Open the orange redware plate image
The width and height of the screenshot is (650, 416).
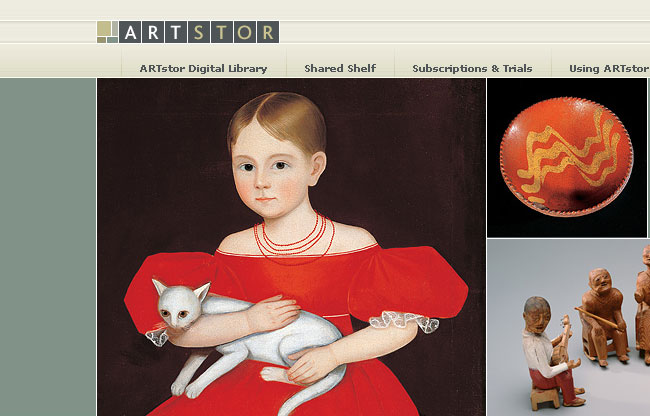click(567, 157)
